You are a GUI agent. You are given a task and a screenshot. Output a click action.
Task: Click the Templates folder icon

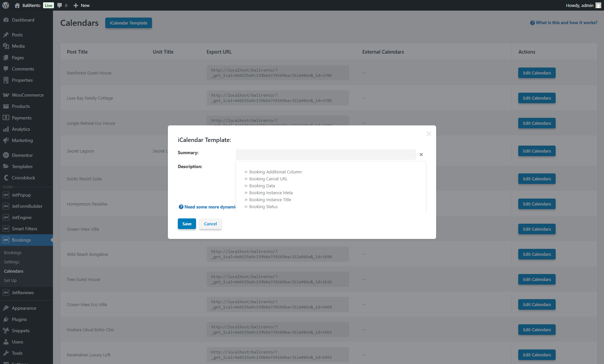point(6,166)
